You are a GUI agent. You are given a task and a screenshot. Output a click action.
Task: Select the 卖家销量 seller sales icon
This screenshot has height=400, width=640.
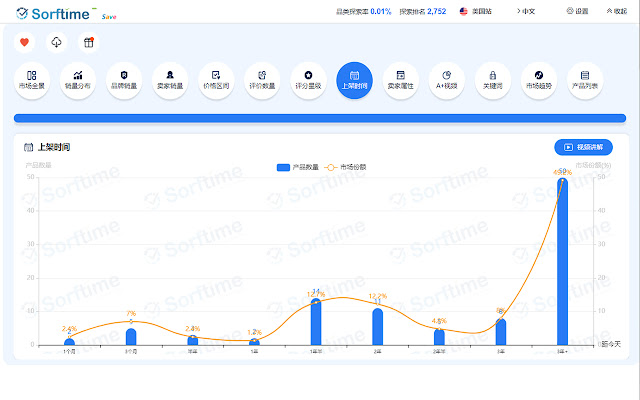coord(169,79)
